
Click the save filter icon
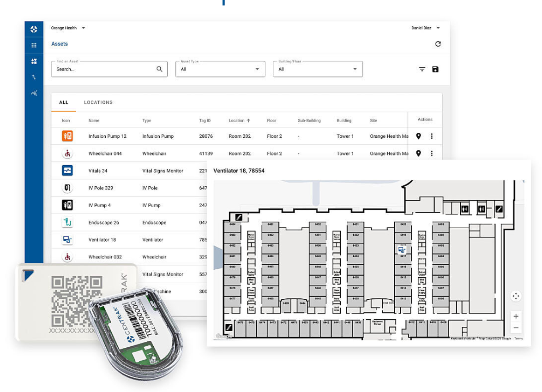click(435, 69)
